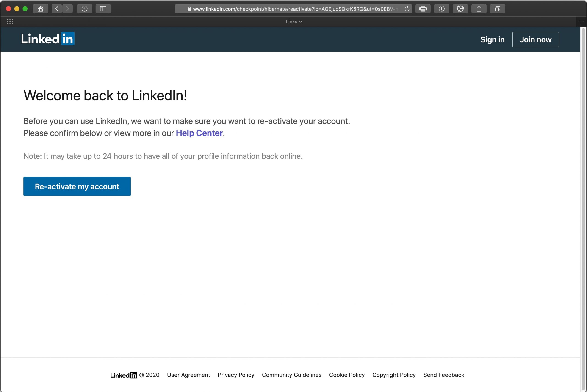Open Privacy Policy footer link
Viewport: 587px width, 392px height.
236,375
